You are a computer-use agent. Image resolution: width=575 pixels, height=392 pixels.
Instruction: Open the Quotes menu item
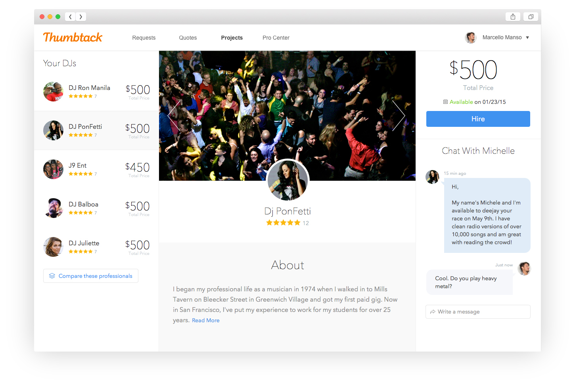(188, 38)
